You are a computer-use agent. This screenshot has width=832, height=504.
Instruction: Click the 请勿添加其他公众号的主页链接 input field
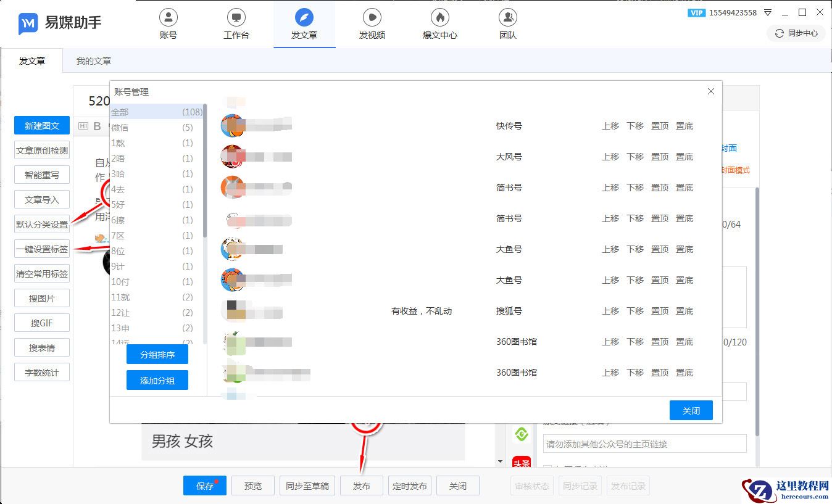click(644, 444)
